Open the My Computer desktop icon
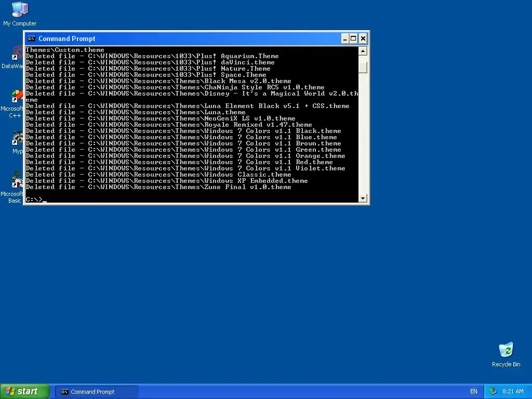532x399 pixels. coord(20,14)
